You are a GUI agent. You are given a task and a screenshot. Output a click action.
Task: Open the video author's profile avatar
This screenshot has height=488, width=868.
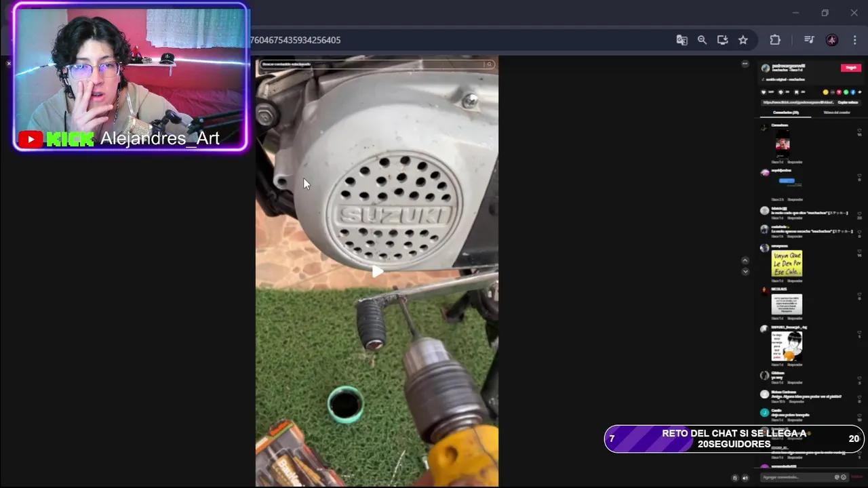pyautogui.click(x=766, y=68)
